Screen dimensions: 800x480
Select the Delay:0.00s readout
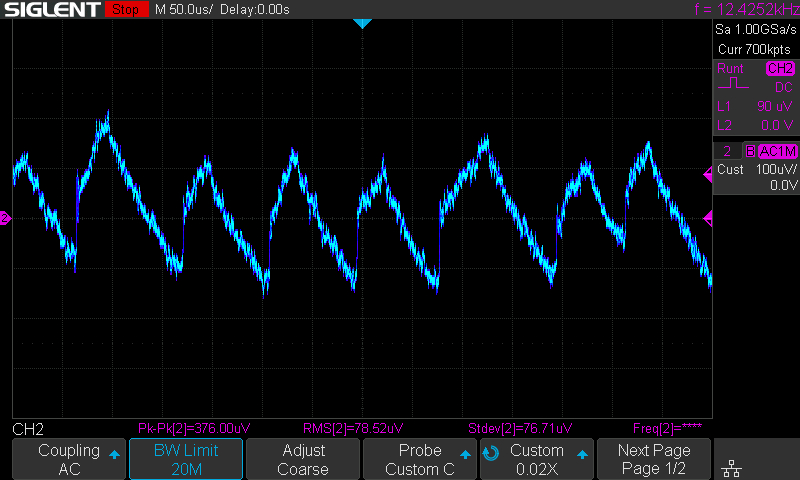[255, 9]
